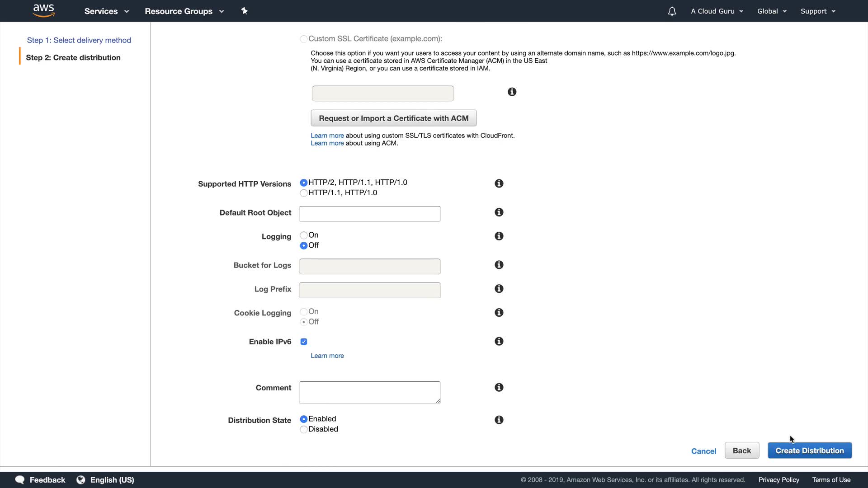Open the Support menu
The height and width of the screenshot is (488, 868).
pos(817,11)
